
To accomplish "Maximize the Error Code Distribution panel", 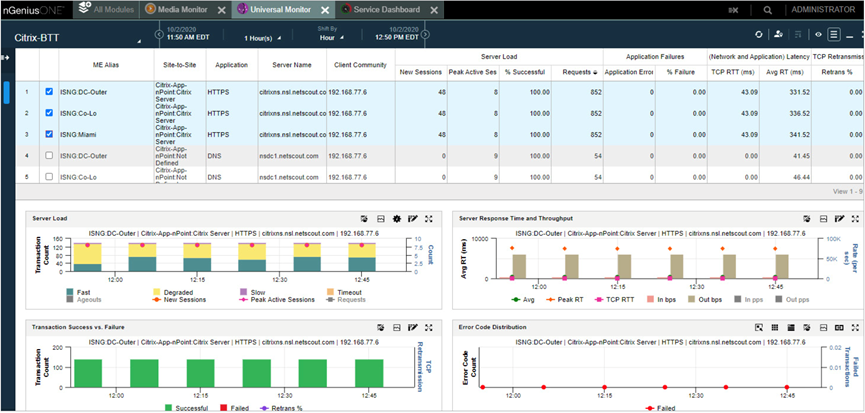I will 855,327.
